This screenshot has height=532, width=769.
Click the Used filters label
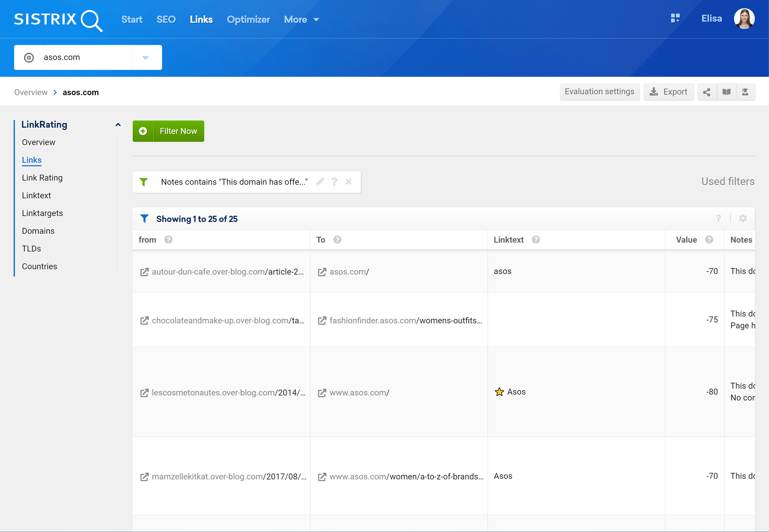click(728, 181)
